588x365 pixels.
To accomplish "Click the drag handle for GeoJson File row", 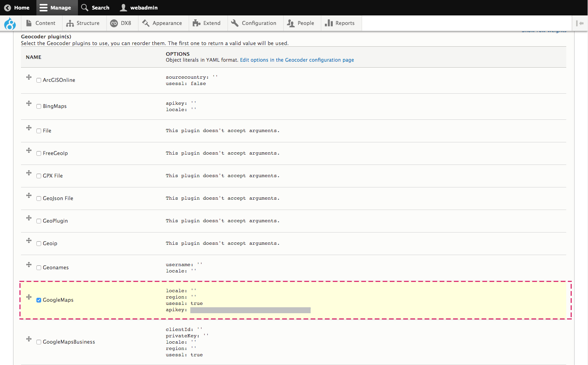I will [x=29, y=195].
